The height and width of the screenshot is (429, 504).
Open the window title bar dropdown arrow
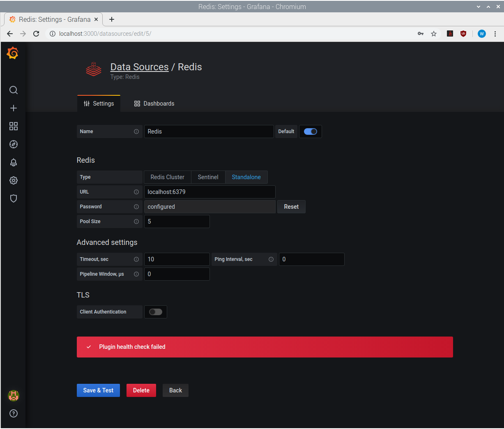[x=478, y=7]
